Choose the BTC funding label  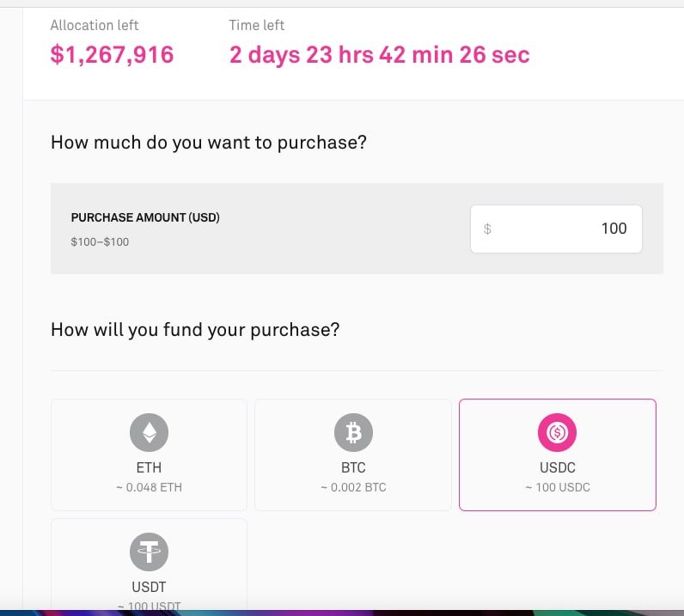point(353,467)
